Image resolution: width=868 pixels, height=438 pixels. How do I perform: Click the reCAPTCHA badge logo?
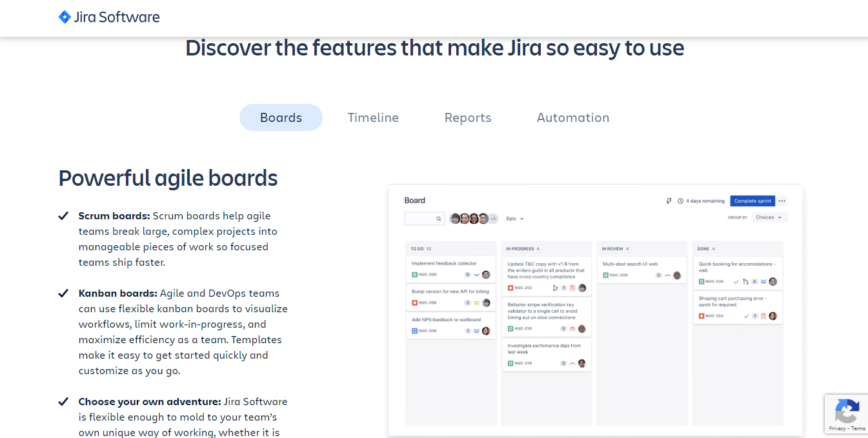(847, 411)
